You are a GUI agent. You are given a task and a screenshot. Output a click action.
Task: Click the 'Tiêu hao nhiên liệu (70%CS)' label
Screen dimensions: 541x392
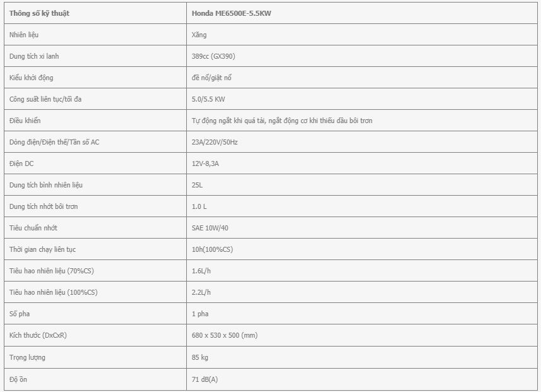coord(51,271)
